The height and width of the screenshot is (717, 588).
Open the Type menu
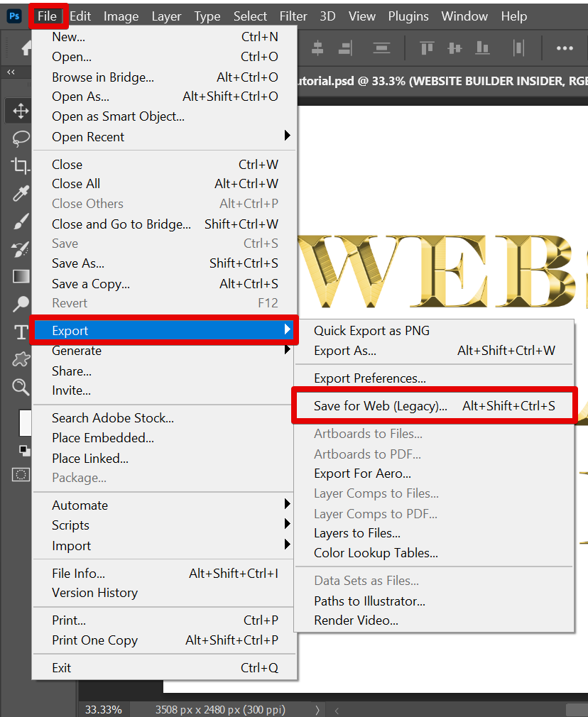tap(207, 16)
